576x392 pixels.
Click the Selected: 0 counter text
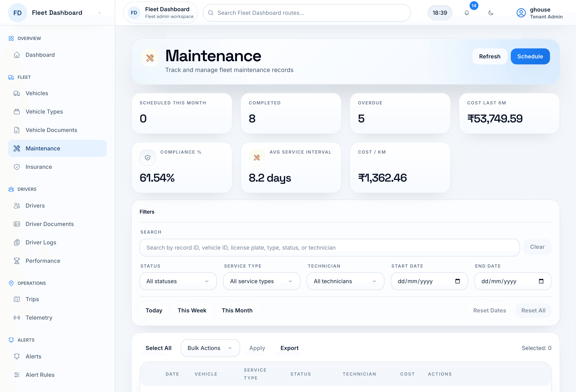point(537,348)
